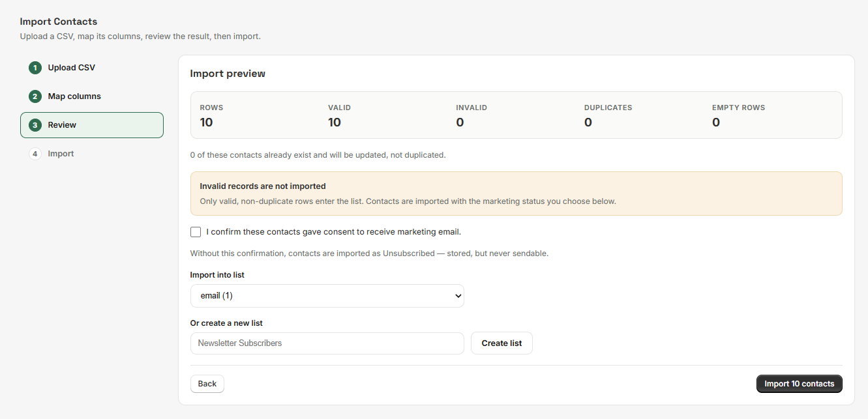Go to the Map columns step
This screenshot has height=419, width=868.
click(92, 96)
